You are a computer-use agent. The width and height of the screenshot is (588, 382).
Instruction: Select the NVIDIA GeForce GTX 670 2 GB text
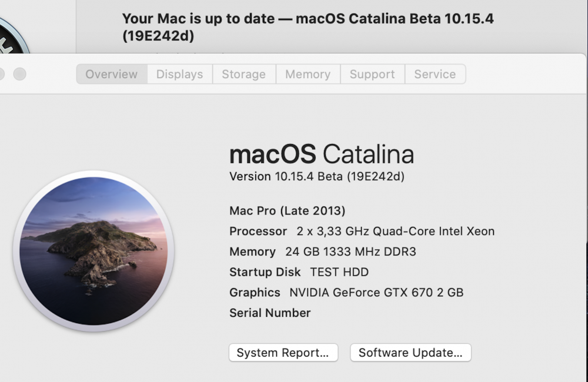point(376,293)
